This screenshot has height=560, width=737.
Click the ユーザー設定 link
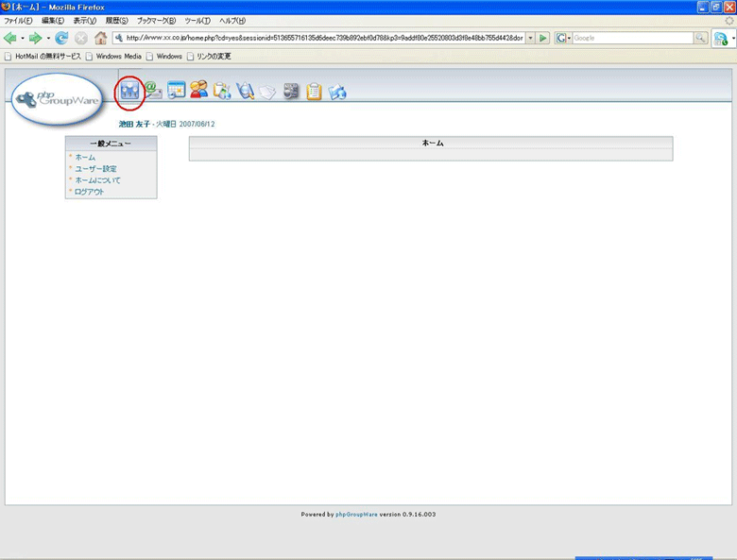coord(95,168)
